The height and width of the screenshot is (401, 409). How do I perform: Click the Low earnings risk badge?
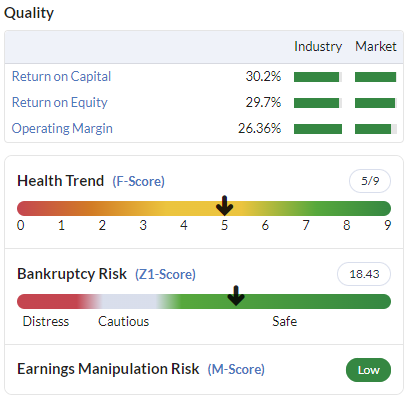pos(368,370)
